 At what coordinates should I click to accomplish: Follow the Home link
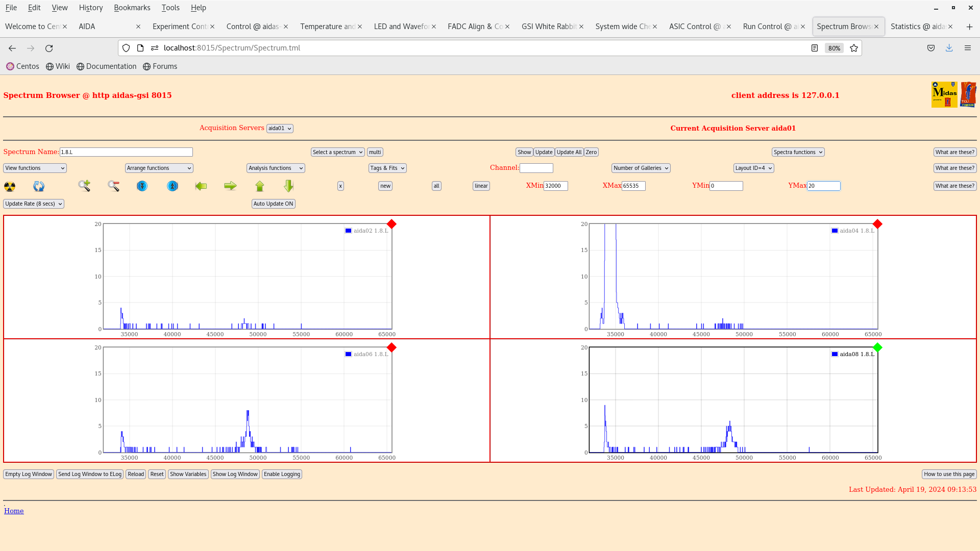coord(14,511)
